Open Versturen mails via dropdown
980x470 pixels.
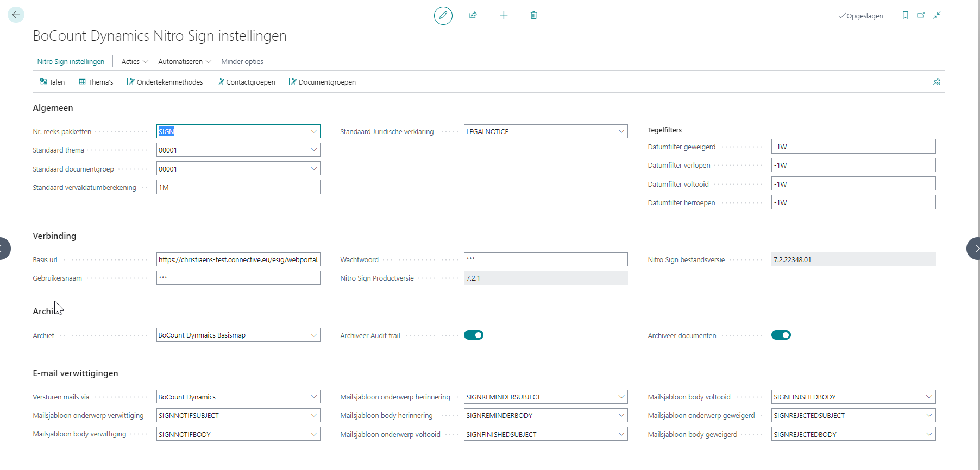click(313, 397)
